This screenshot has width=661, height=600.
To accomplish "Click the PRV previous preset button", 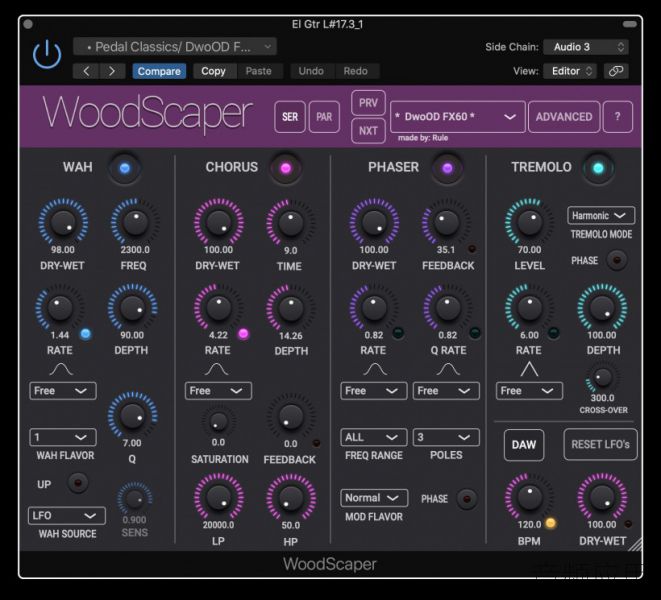I will 368,102.
